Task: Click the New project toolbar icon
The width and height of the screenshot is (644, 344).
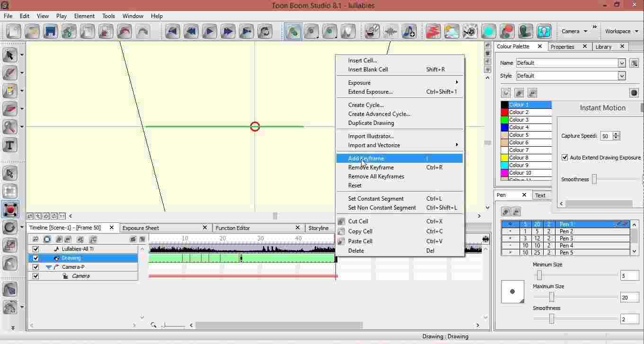Action: click(14, 32)
